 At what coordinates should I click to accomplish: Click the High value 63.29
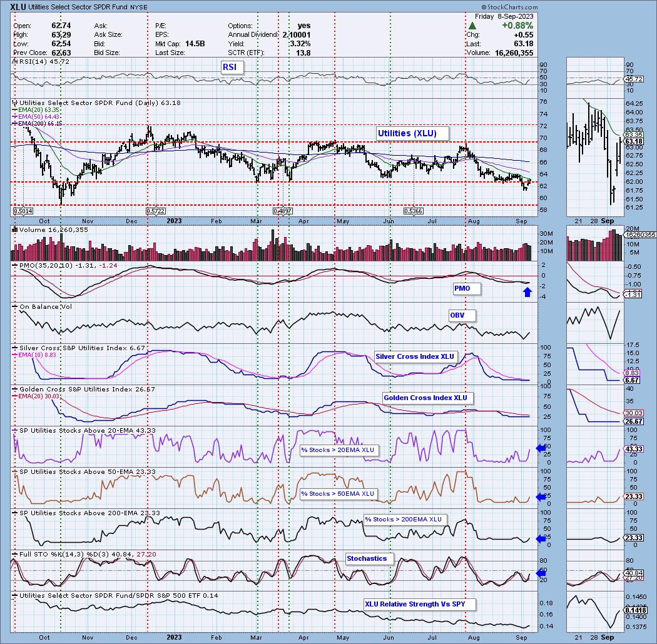coord(61,35)
